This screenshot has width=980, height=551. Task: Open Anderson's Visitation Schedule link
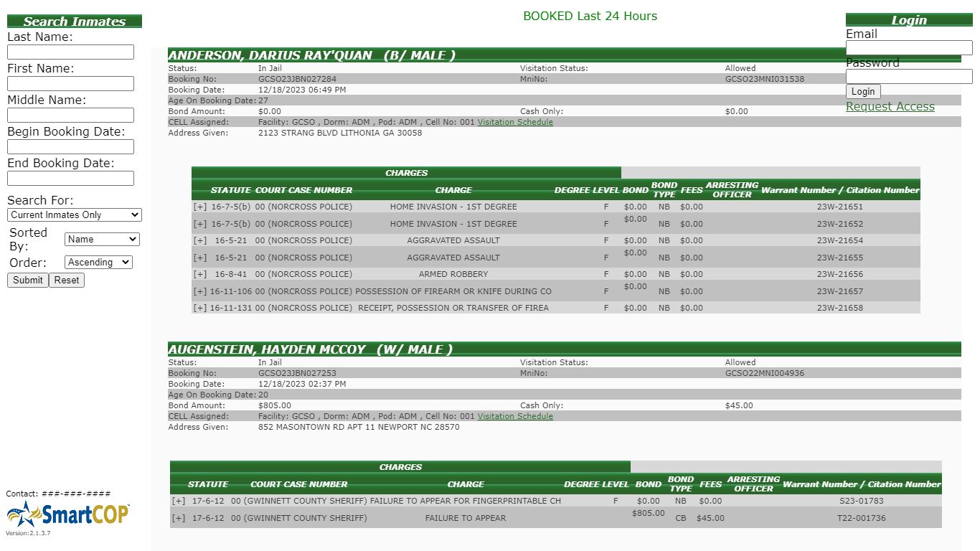515,122
